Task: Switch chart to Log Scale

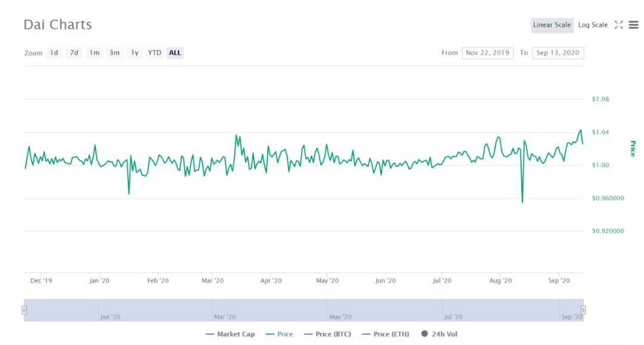Action: tap(593, 25)
